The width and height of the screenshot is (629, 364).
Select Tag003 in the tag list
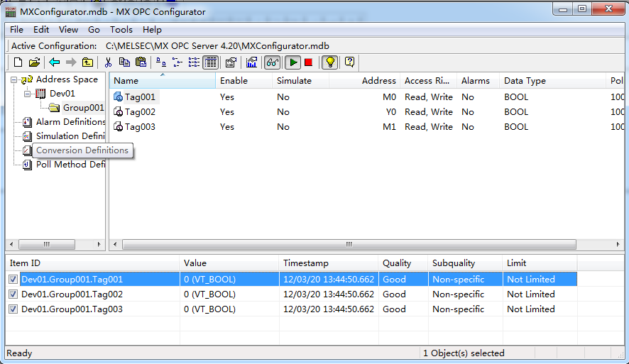click(140, 127)
